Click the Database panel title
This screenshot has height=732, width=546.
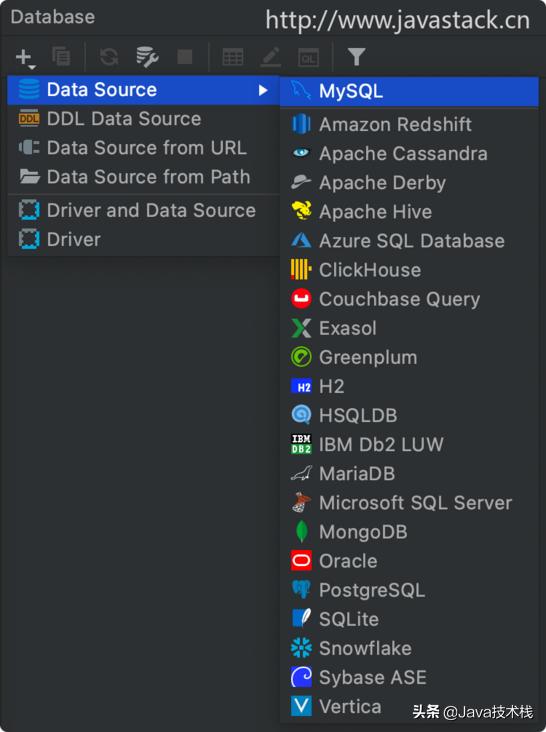coord(53,17)
